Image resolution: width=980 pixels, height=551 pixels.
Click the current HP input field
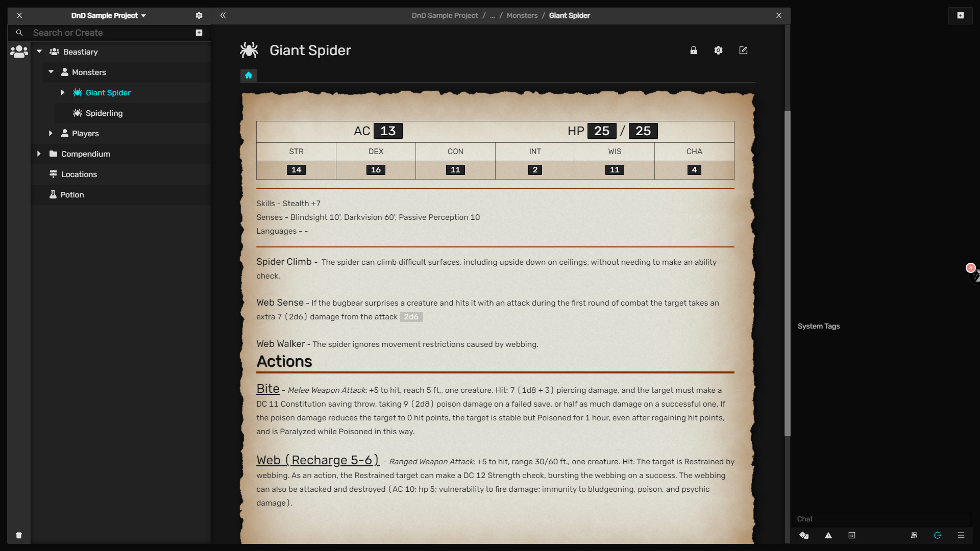pyautogui.click(x=602, y=131)
